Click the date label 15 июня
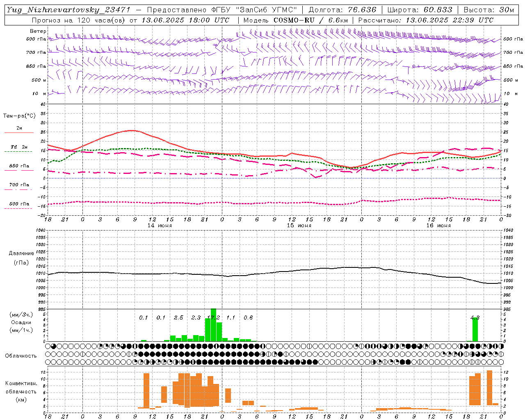This screenshot has height=420, width=525. click(299, 225)
